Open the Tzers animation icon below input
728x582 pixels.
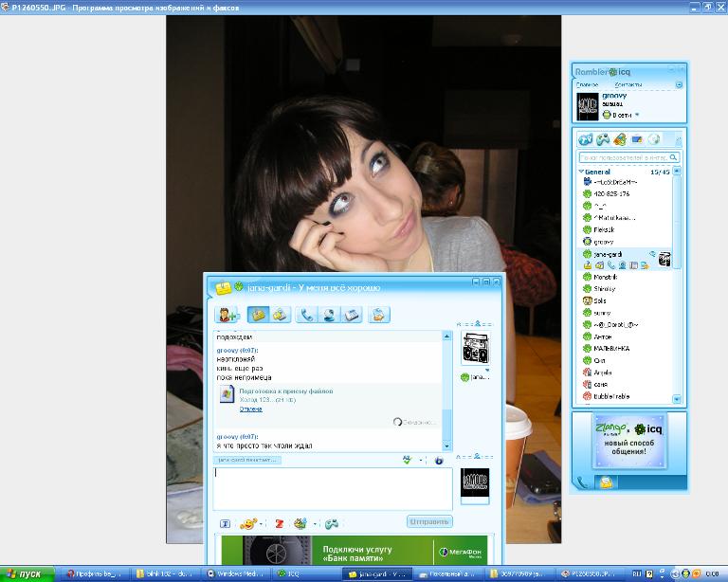[x=300, y=524]
